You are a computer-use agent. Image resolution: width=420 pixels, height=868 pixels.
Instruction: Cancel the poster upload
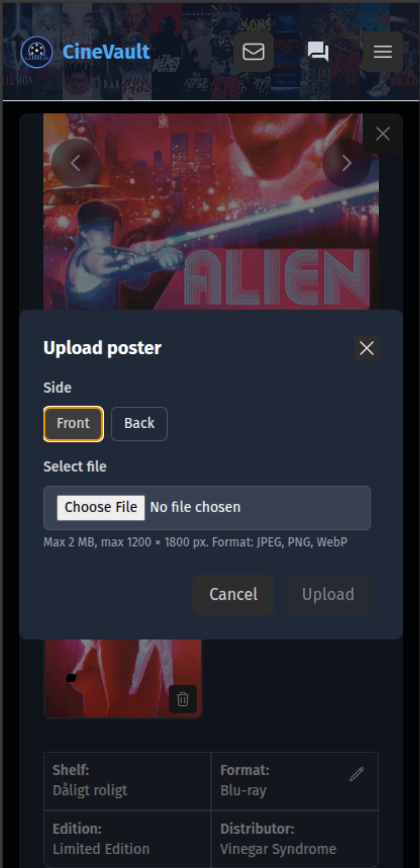tap(233, 595)
